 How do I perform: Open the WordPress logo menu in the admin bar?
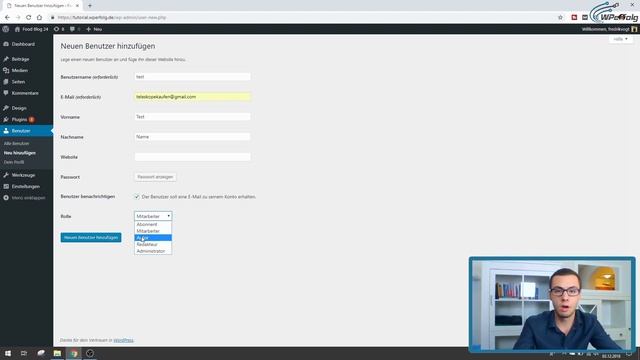[x=6, y=29]
